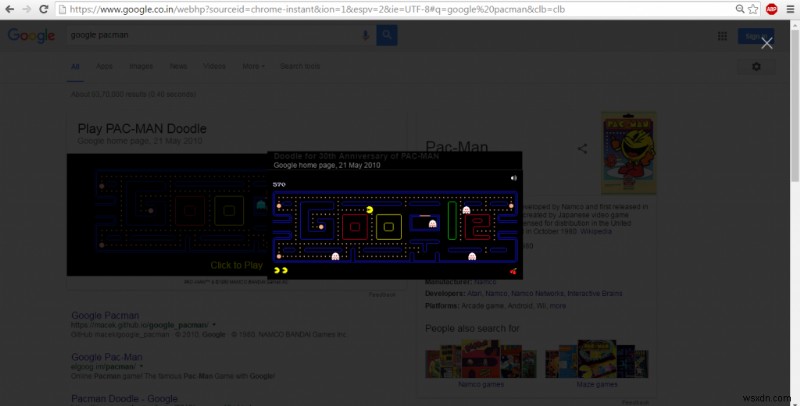Click the share icon in Pac-Man panel
The image size is (800, 406).
pyautogui.click(x=582, y=148)
